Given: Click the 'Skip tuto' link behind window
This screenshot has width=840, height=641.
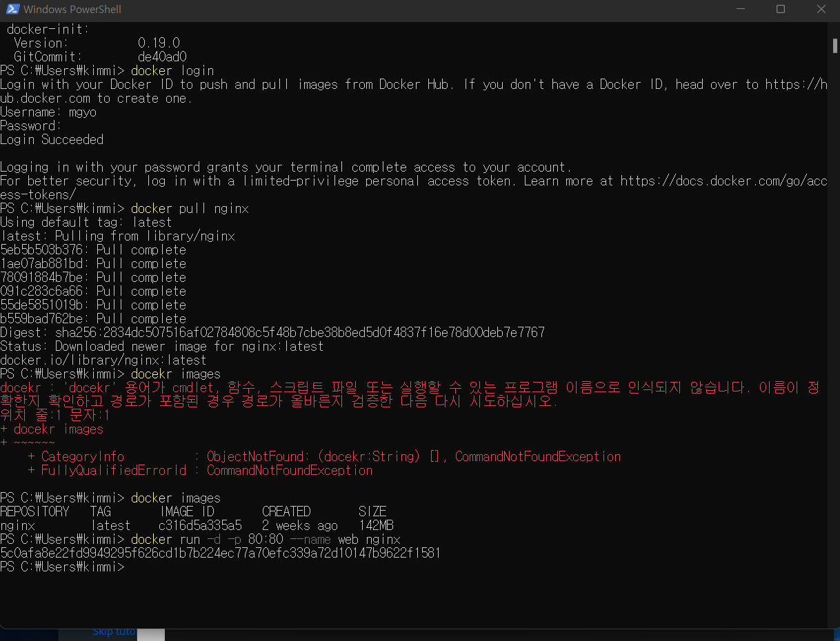Looking at the screenshot, I should coord(114,632).
